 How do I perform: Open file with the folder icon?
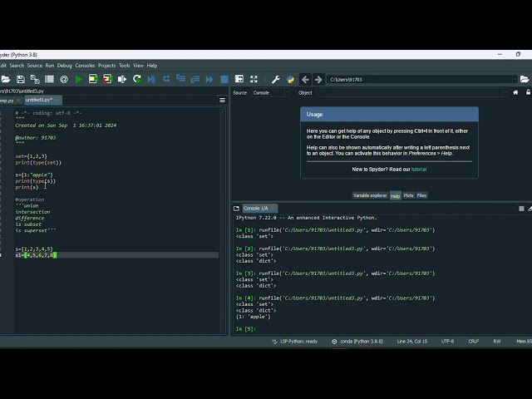[5, 80]
